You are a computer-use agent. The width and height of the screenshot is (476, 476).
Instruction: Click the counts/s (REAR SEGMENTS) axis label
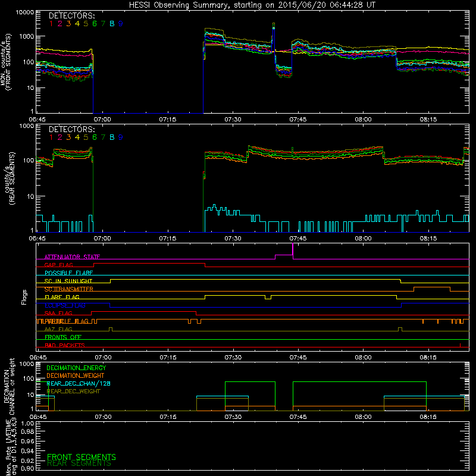9,178
